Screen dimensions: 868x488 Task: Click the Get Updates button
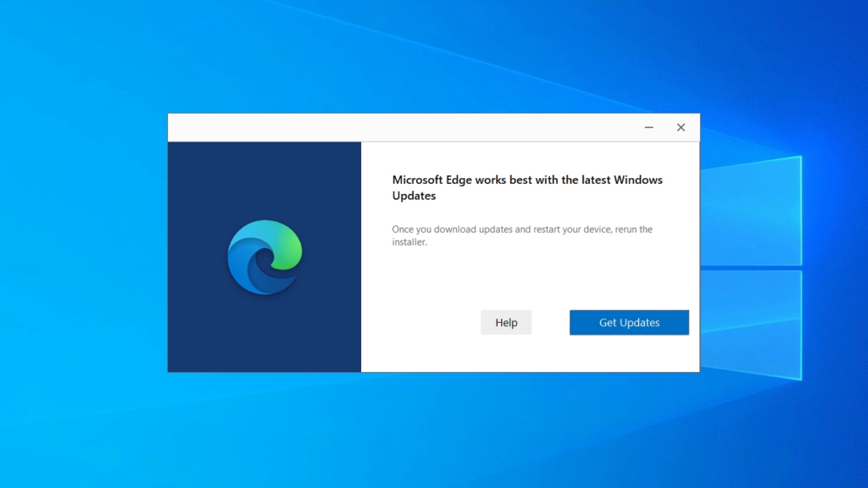pos(629,323)
